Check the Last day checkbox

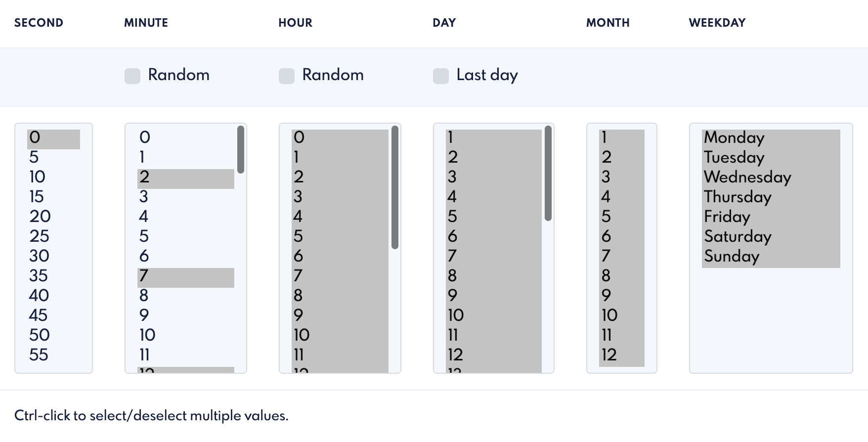441,76
